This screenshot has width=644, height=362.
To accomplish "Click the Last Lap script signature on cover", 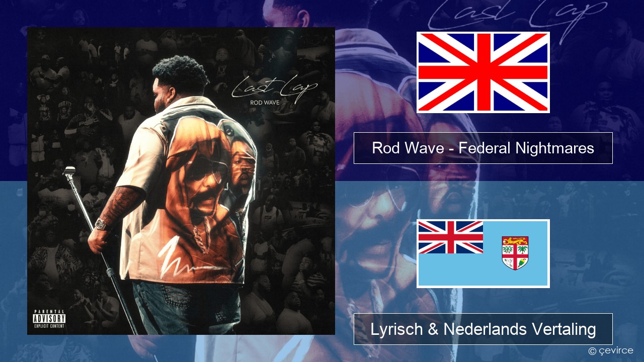I will click(x=274, y=88).
